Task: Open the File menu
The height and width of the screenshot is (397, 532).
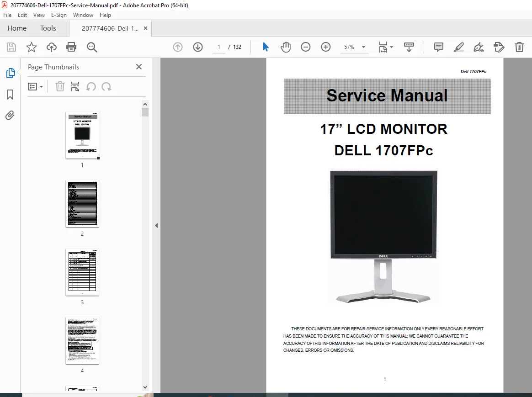Action: pyautogui.click(x=7, y=15)
